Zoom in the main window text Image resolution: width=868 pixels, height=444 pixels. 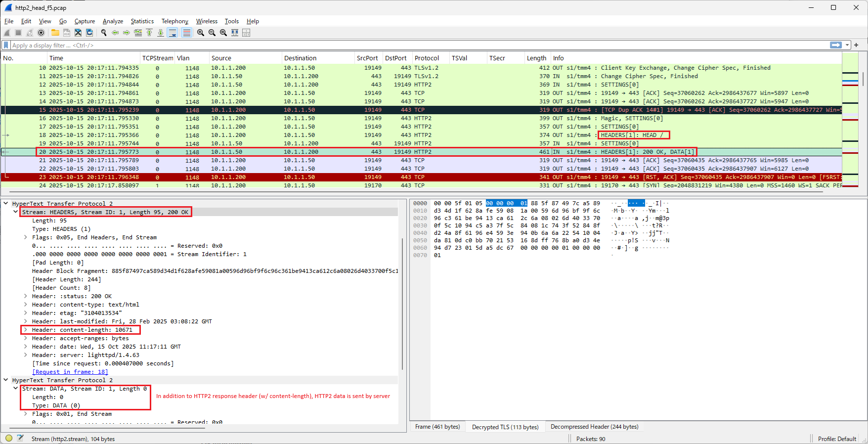click(201, 33)
